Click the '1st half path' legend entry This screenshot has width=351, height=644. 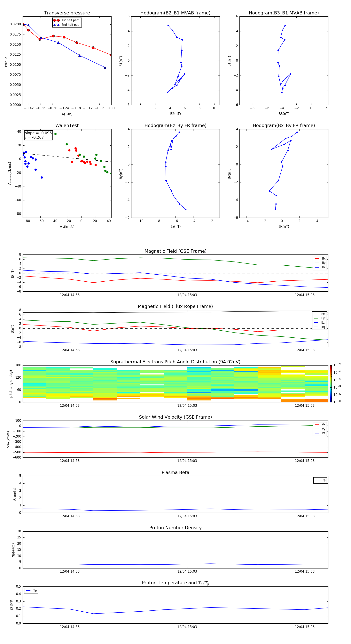pos(66,20)
